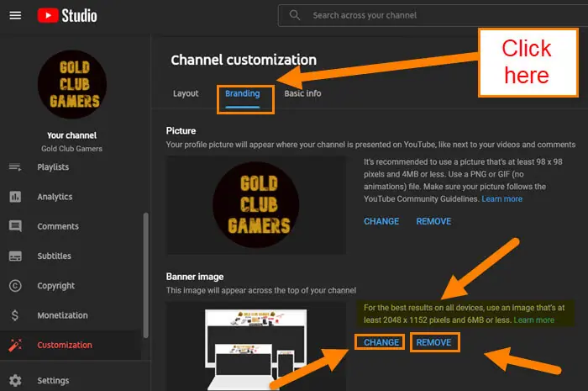Image resolution: width=588 pixels, height=391 pixels.
Task: Select the Branding tab
Action: point(242,93)
